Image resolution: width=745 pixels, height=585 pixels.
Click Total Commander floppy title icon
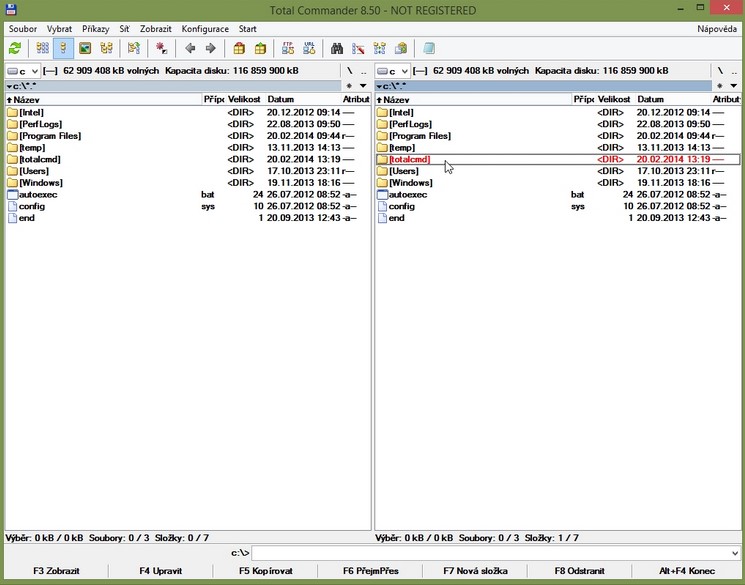pyautogui.click(x=11, y=9)
